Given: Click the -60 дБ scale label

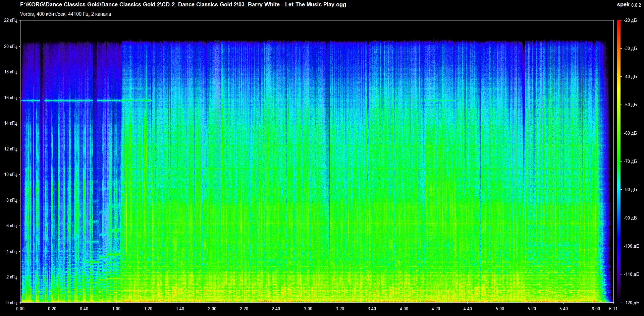Looking at the screenshot, I should click(630, 133).
